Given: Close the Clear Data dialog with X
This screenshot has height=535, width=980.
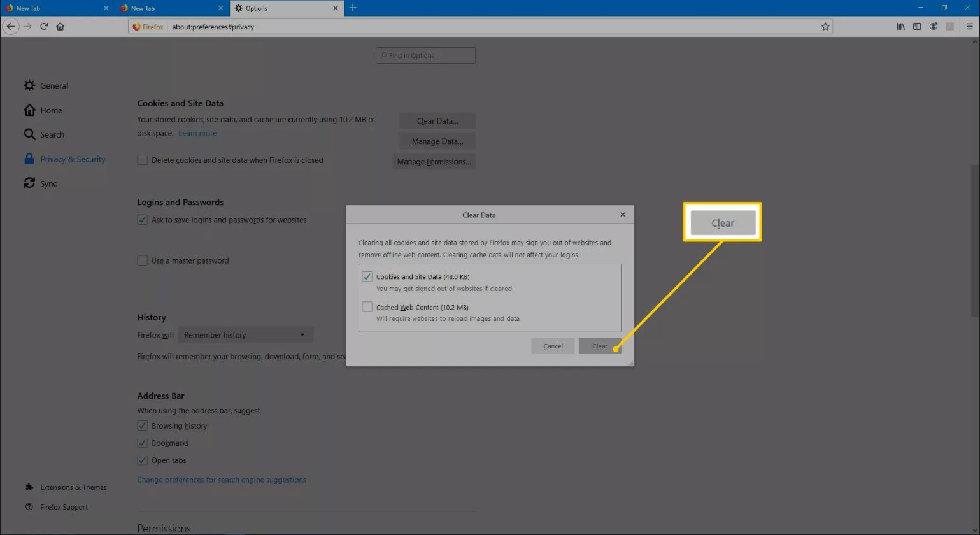Looking at the screenshot, I should pos(623,215).
